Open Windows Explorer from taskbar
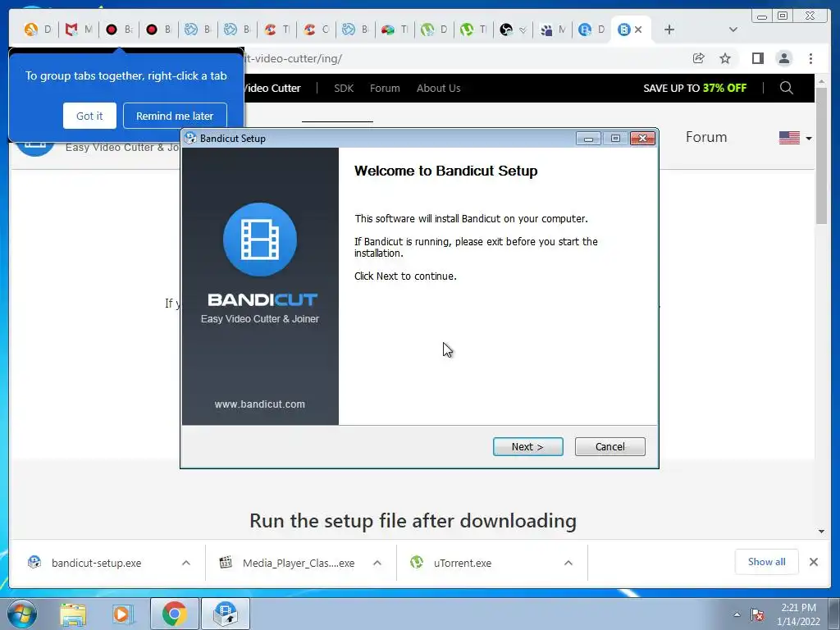Viewport: 840px width, 630px height. point(73,614)
